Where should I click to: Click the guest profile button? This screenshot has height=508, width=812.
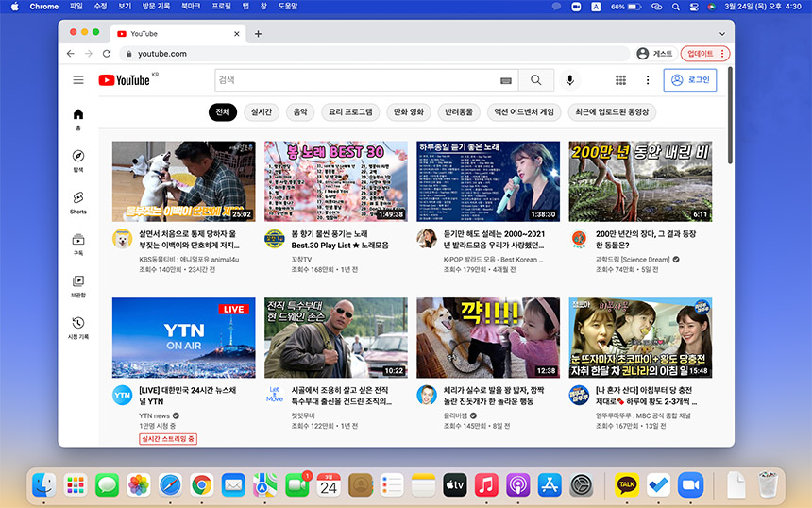[655, 53]
